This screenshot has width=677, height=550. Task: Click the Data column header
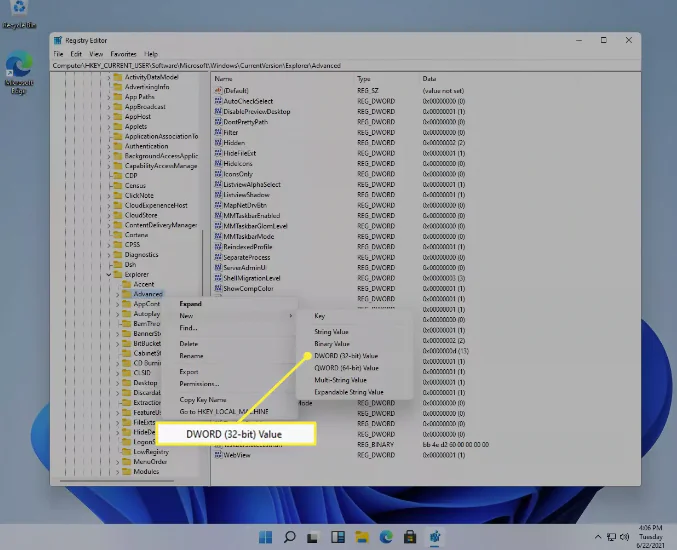tap(429, 78)
